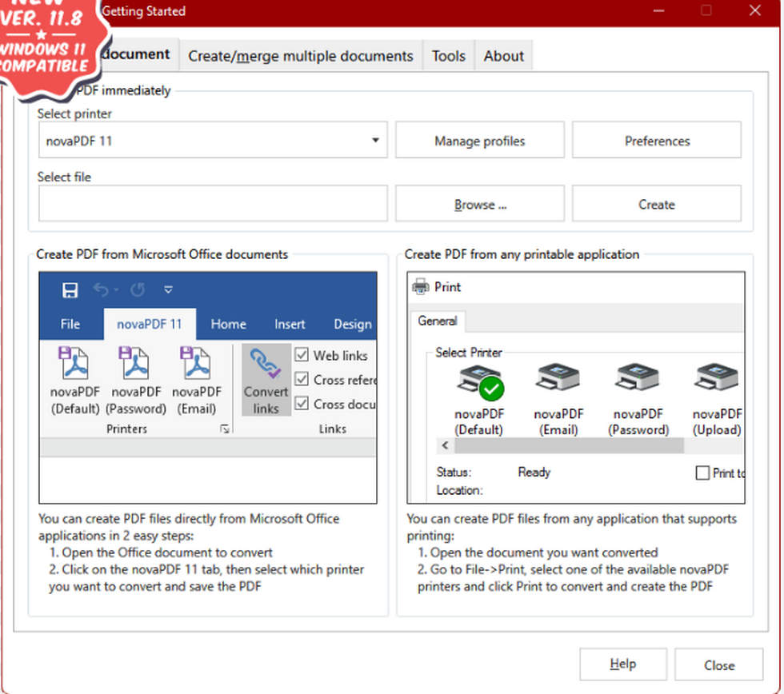Image resolution: width=784 pixels, height=694 pixels.
Task: Click the left scroll arrow under printers
Action: click(x=445, y=445)
